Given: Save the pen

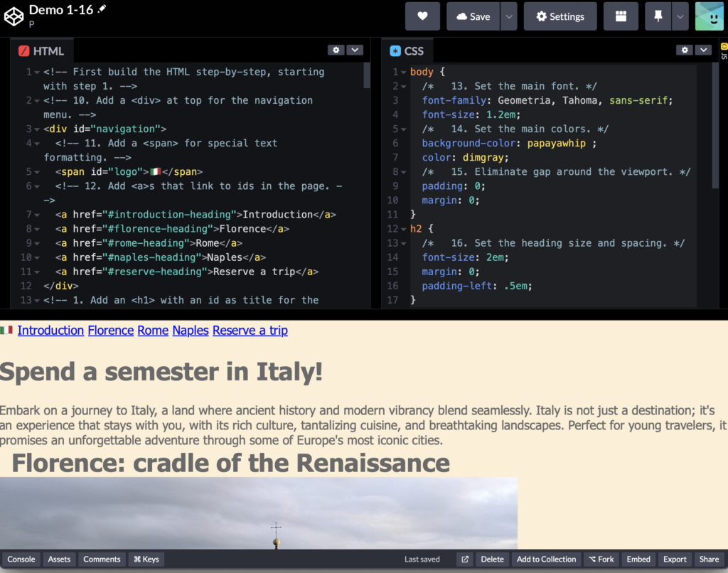Looking at the screenshot, I should pos(473,16).
